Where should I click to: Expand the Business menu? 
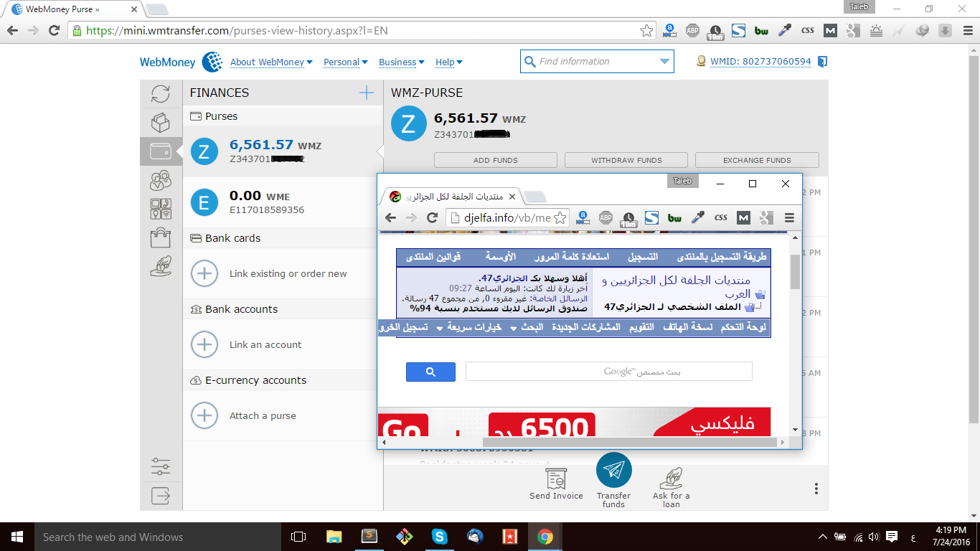pos(402,62)
